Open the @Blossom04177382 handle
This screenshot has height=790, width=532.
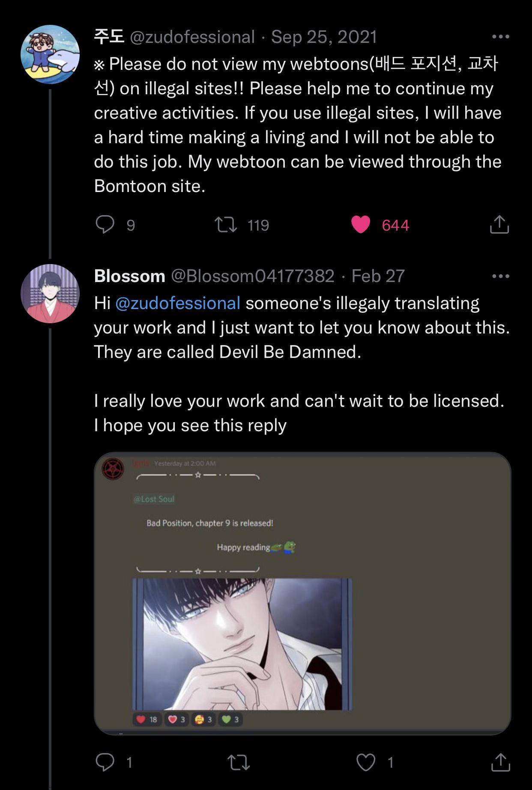click(253, 276)
